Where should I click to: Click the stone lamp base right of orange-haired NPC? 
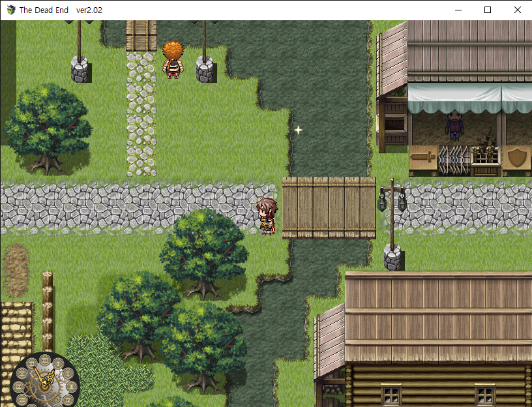coord(205,70)
